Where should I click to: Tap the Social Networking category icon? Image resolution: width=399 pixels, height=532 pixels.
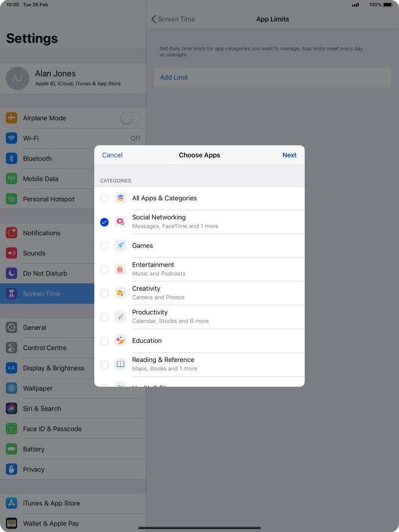tap(120, 222)
